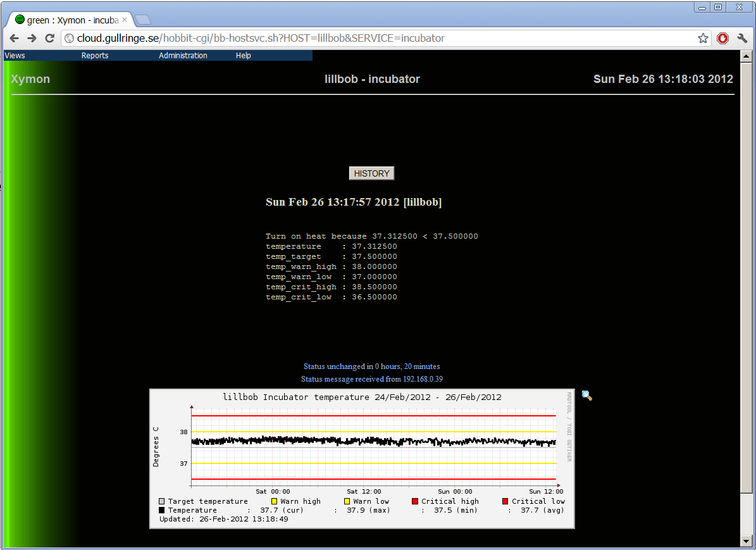Click the red Critical high legend swatch
This screenshot has width=756, height=550.
pyautogui.click(x=415, y=501)
